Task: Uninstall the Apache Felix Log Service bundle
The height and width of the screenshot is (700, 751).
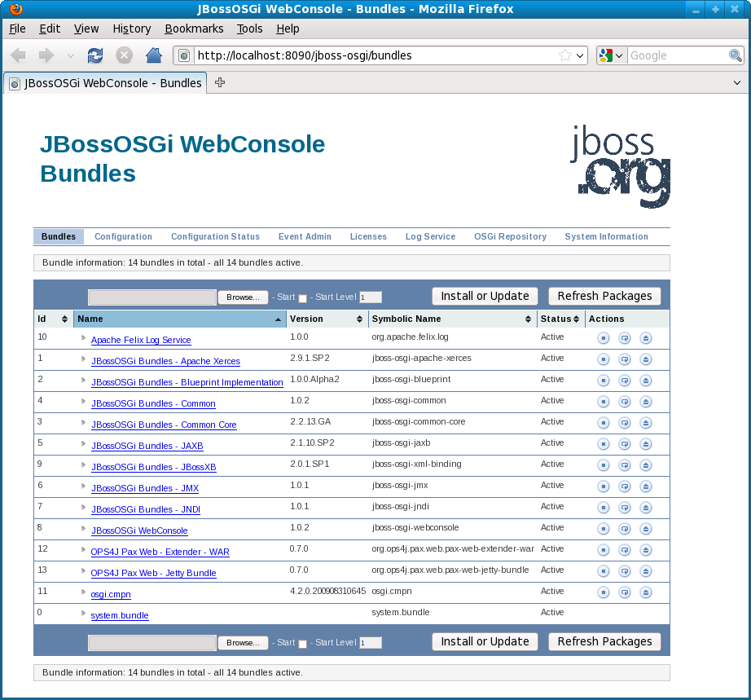Action: pyautogui.click(x=646, y=338)
